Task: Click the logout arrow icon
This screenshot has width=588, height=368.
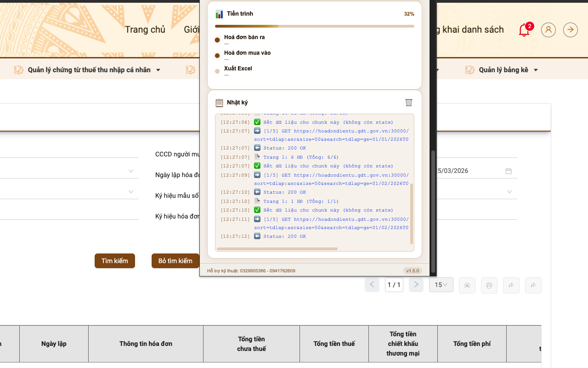Action: tap(571, 30)
